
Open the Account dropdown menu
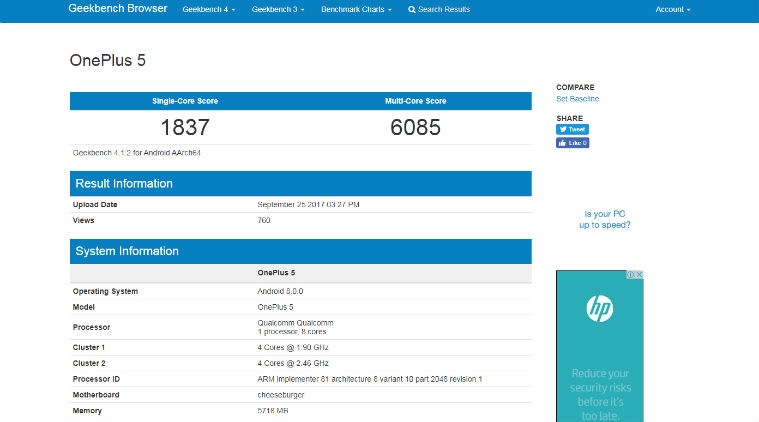coord(672,10)
